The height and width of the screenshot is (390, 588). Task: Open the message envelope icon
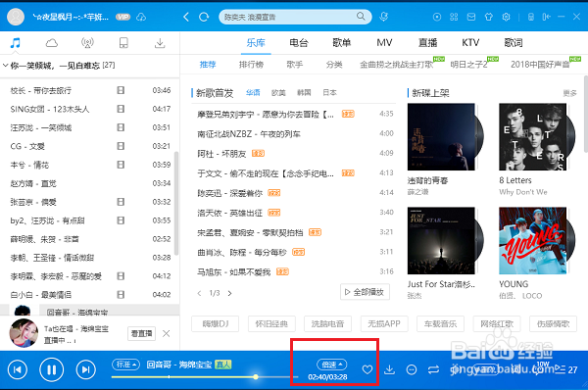[471, 17]
